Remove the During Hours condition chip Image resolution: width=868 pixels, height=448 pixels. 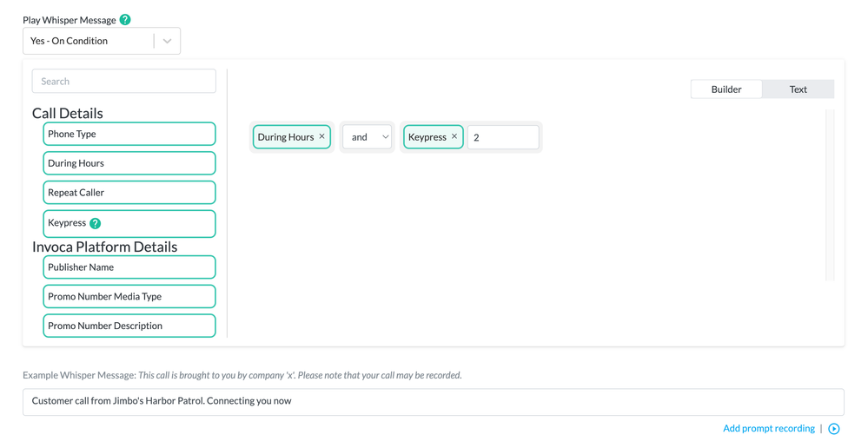coord(321,136)
